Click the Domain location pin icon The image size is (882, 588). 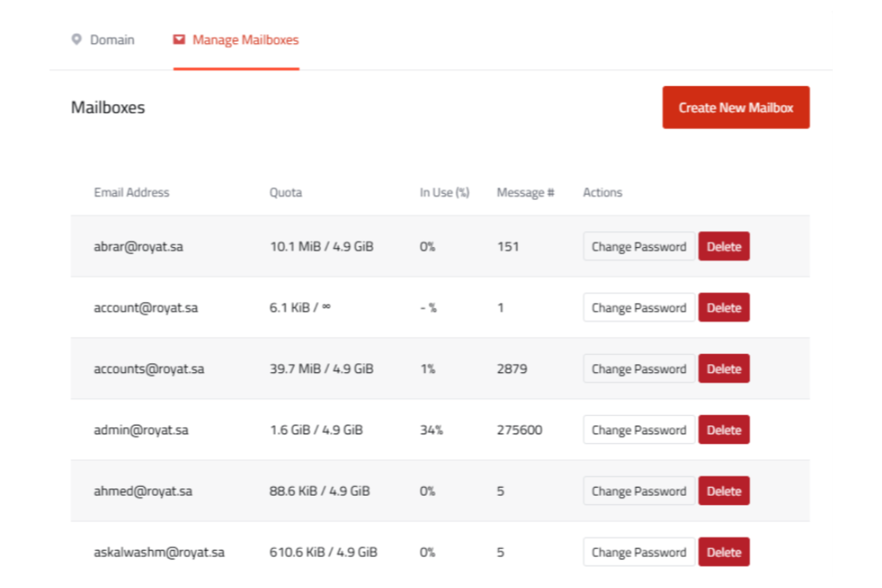tap(76, 40)
